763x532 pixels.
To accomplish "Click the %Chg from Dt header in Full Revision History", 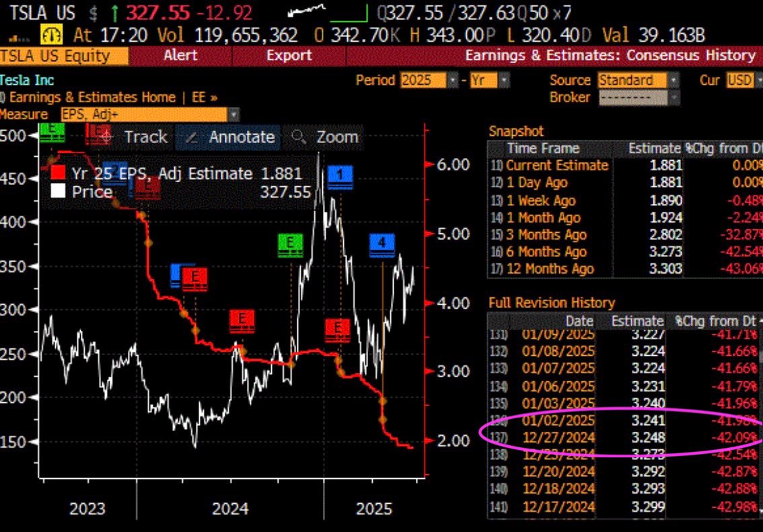I will tap(716, 321).
